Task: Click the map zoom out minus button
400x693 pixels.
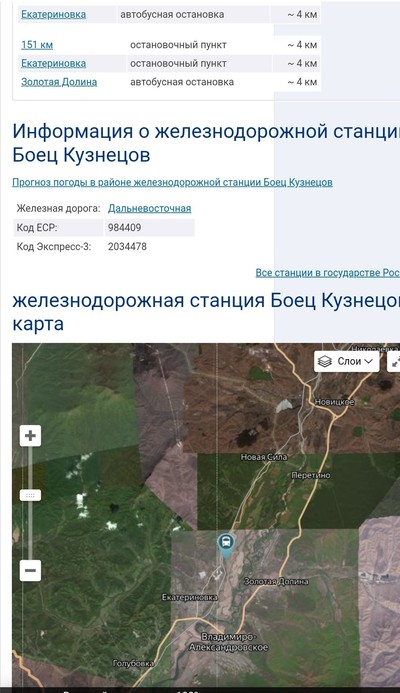Action: tap(30, 570)
